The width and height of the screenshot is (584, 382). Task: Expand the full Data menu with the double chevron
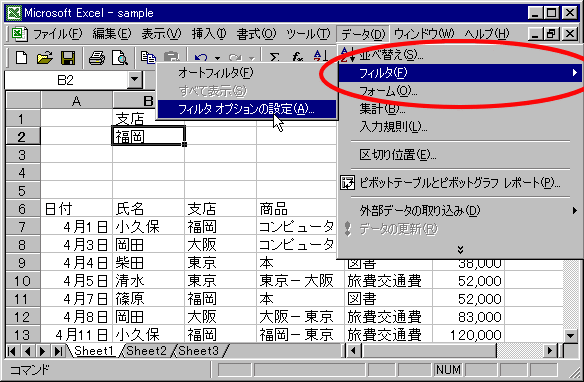460,249
